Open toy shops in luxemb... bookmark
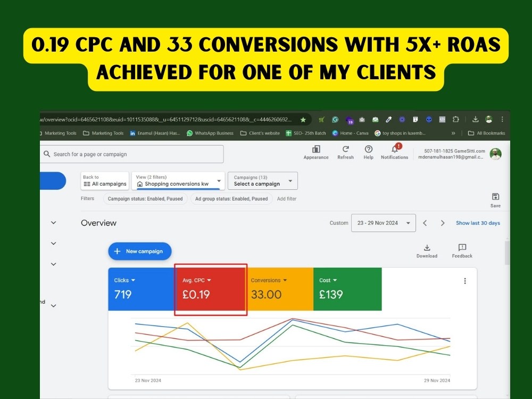The image size is (532, 399). pos(400,133)
